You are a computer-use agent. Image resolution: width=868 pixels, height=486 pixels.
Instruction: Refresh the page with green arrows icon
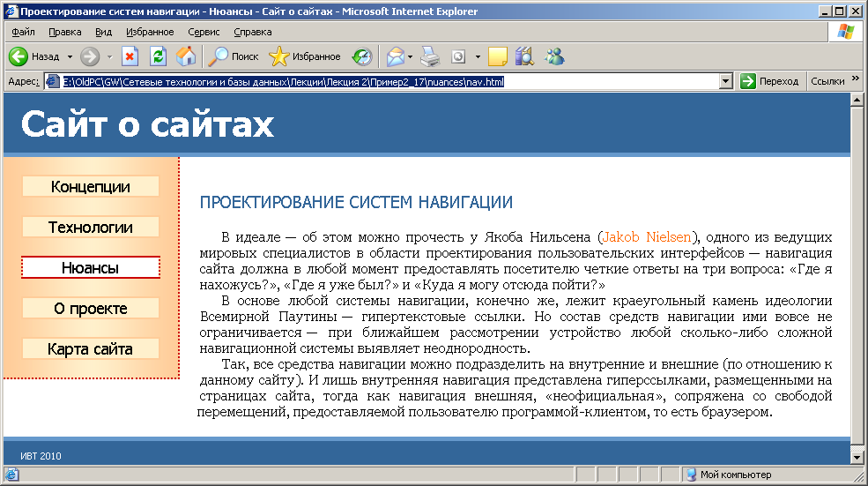[158, 56]
